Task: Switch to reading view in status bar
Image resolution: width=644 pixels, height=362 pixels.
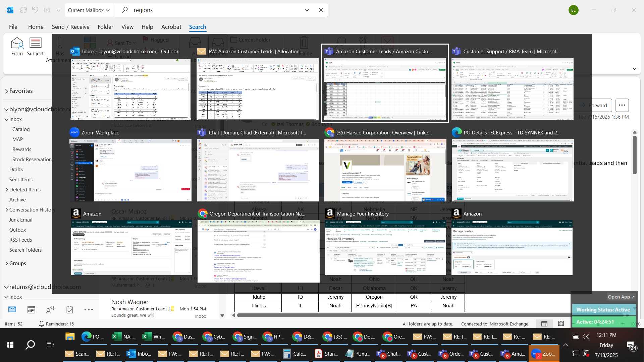Action: [x=561, y=324]
